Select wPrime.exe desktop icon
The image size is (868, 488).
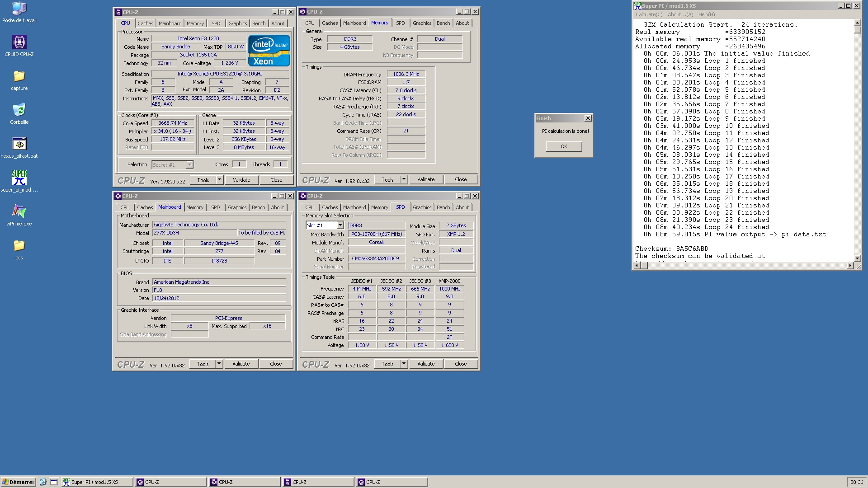pyautogui.click(x=19, y=216)
